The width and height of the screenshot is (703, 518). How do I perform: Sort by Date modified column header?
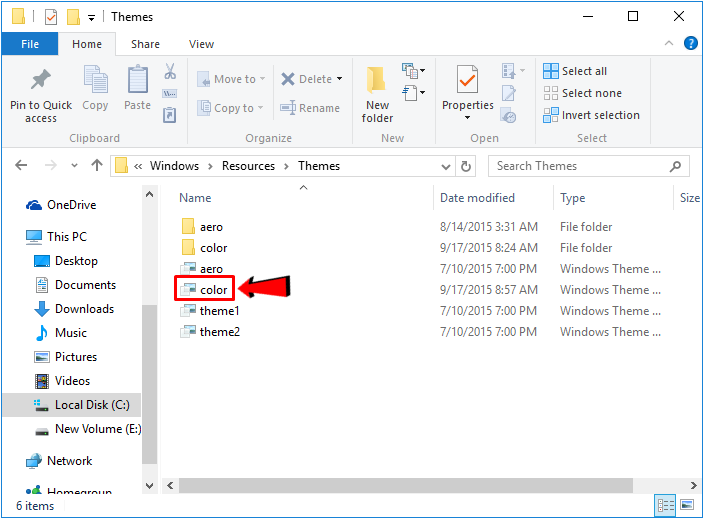click(x=477, y=198)
